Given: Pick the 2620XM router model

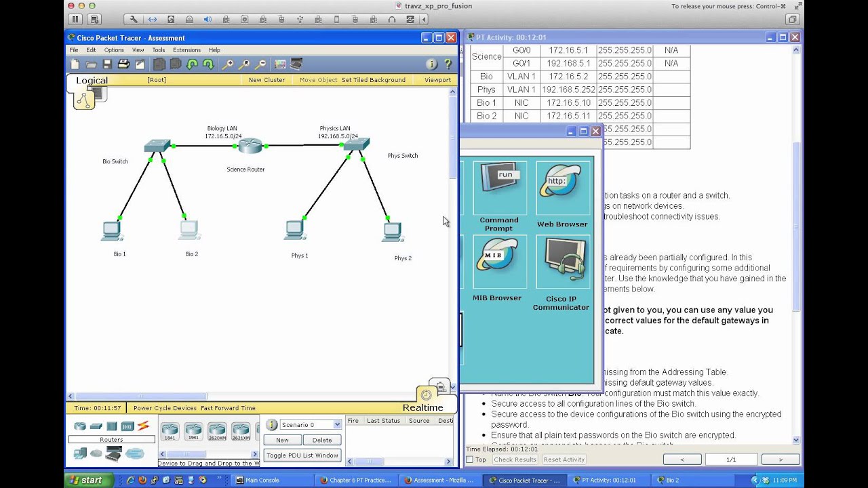Looking at the screenshot, I should pos(217,431).
